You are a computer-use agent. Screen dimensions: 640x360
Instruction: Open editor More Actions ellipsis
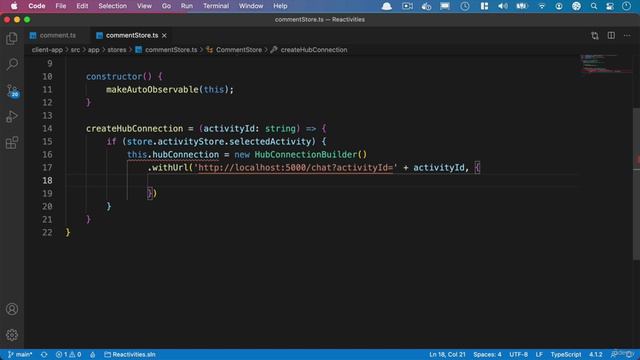627,36
